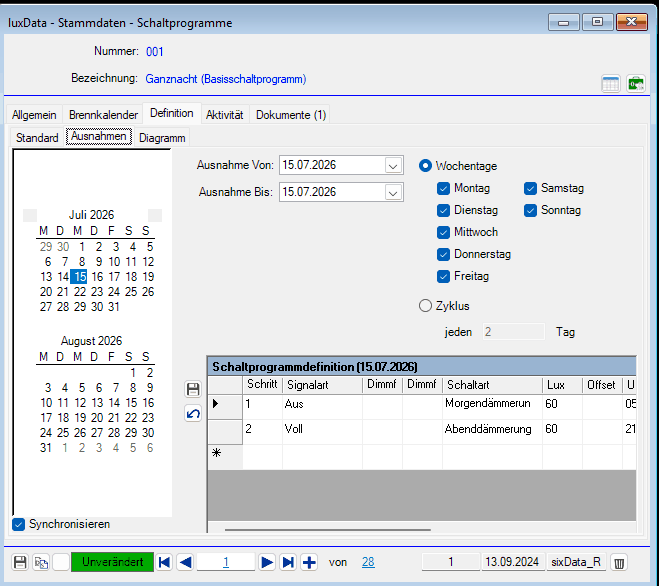Go to the next record
The image size is (659, 586).
(x=266, y=562)
